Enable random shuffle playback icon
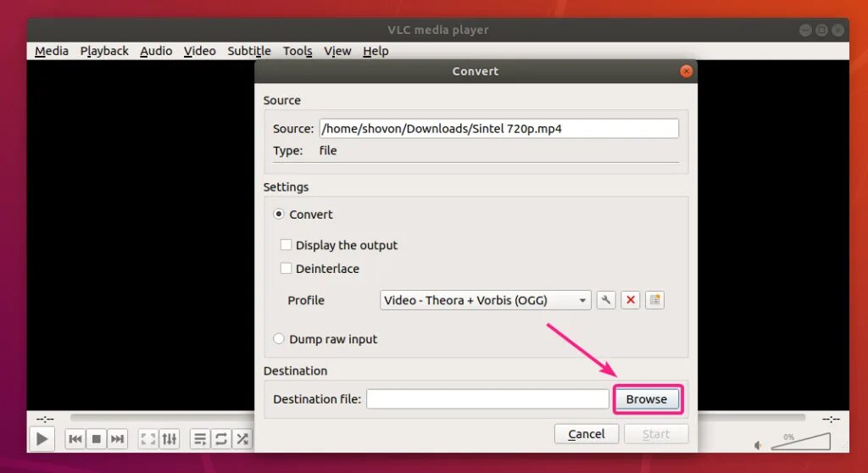The width and height of the screenshot is (868, 473). click(x=242, y=439)
